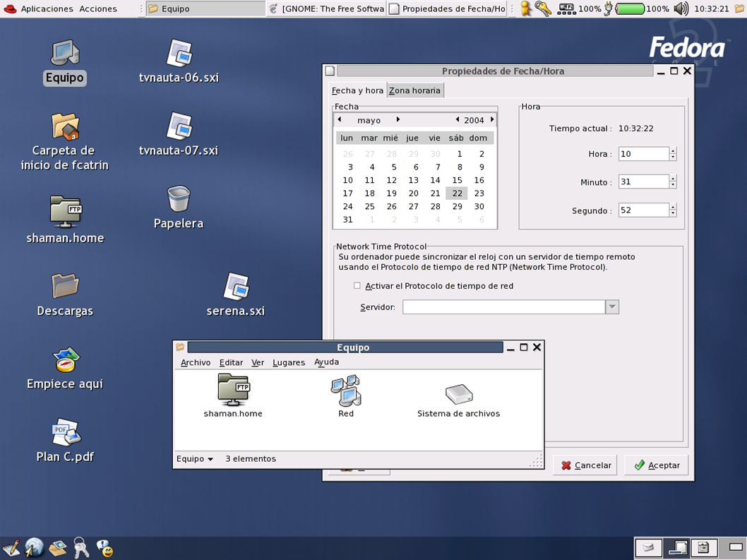The width and height of the screenshot is (747, 560).
Task: Select day 22 in the calendar
Action: 457,193
